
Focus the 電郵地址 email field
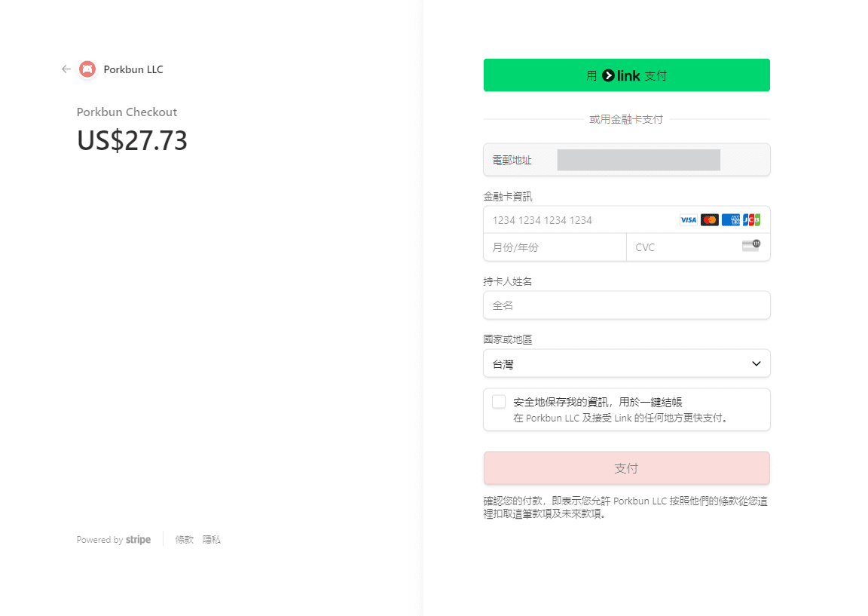(627, 160)
